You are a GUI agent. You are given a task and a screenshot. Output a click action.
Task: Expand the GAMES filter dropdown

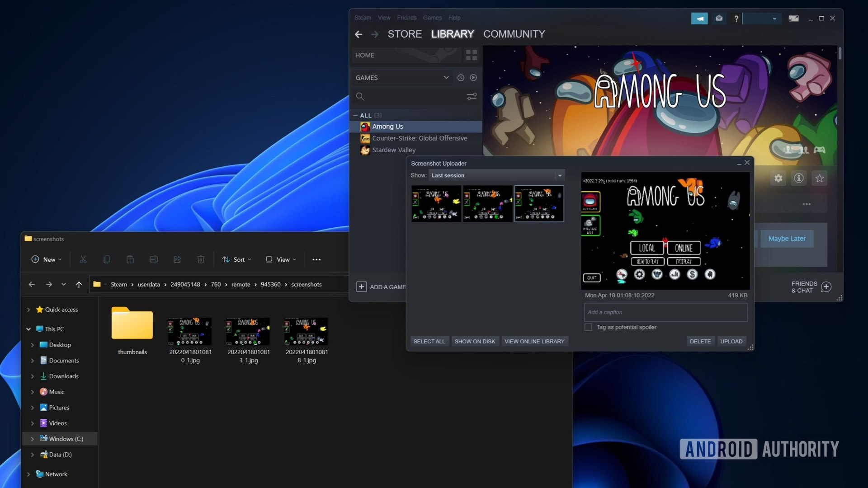(x=446, y=78)
